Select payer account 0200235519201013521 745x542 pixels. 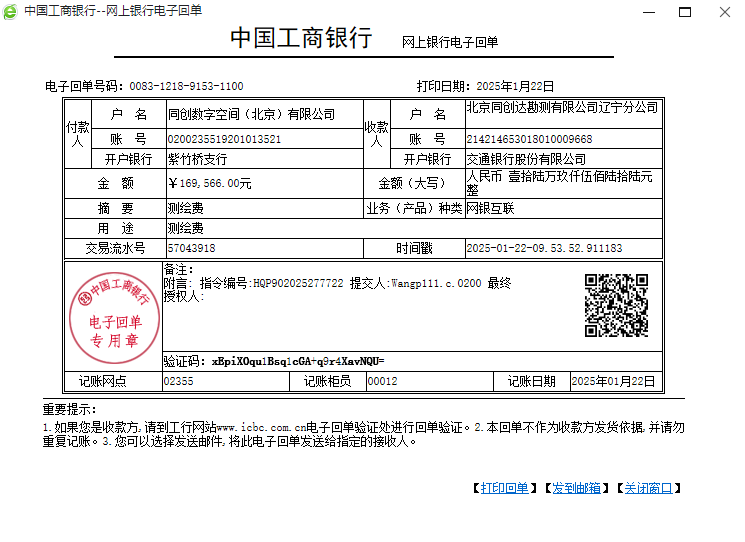click(224, 139)
